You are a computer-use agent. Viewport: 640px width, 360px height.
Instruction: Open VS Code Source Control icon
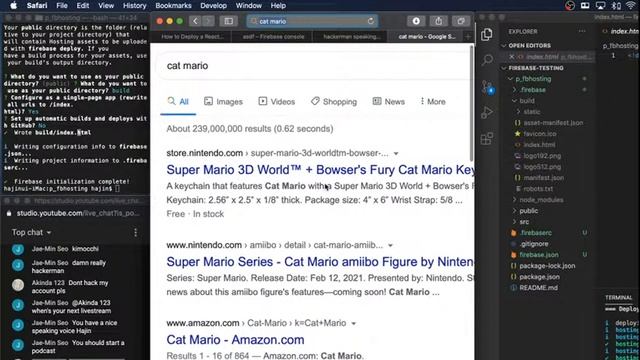tap(487, 87)
